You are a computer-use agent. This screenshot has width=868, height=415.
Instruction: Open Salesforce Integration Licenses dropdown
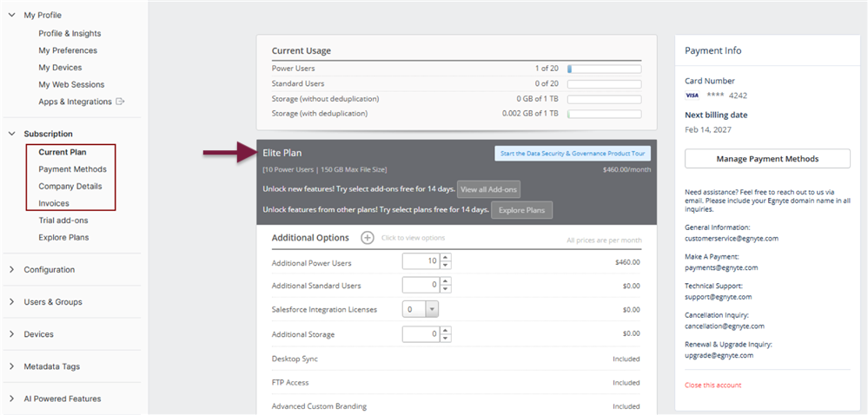421,309
